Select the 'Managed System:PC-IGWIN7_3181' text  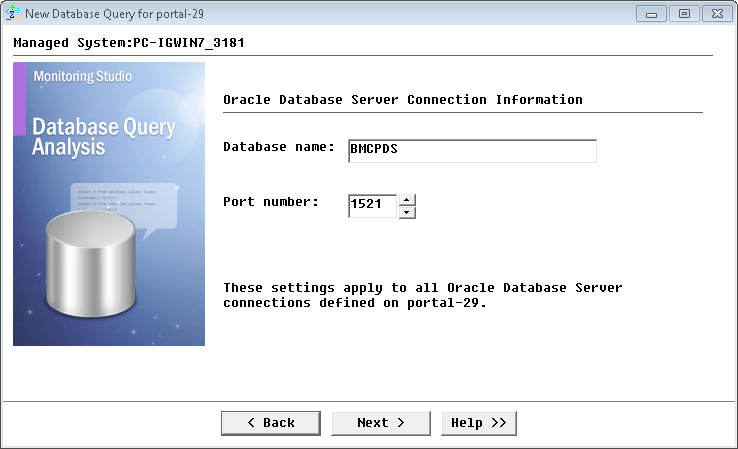tap(129, 43)
